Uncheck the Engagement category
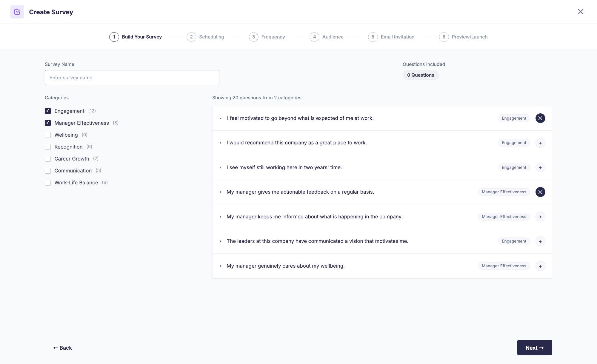Viewport: 597px width, 364px height. pyautogui.click(x=48, y=111)
